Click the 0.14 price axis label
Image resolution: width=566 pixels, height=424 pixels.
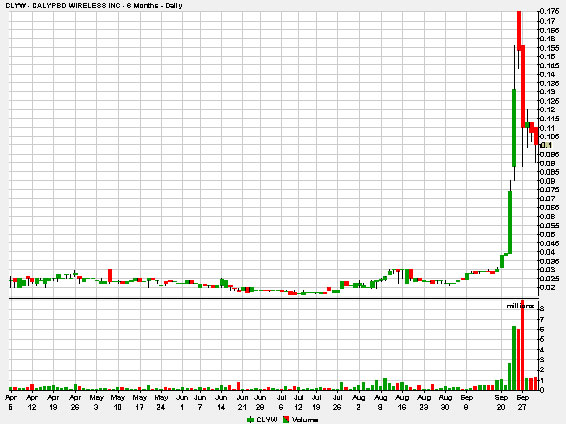pyautogui.click(x=548, y=74)
